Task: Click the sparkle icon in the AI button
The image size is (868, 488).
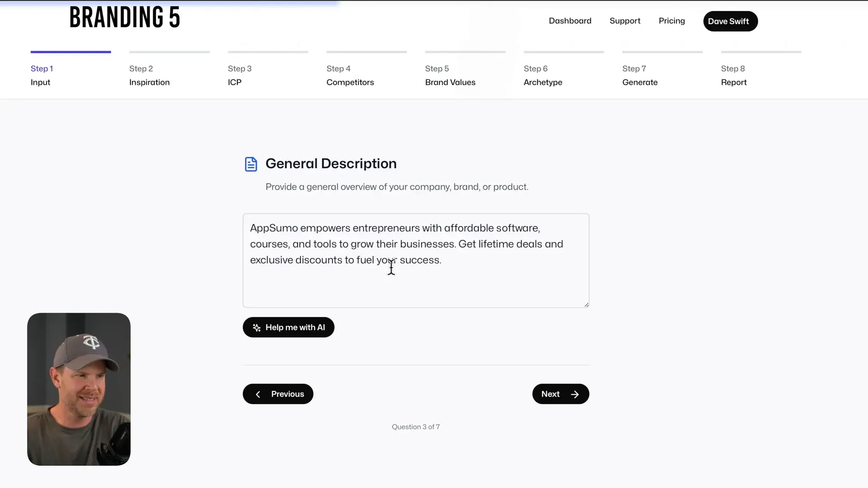Action: pos(256,328)
